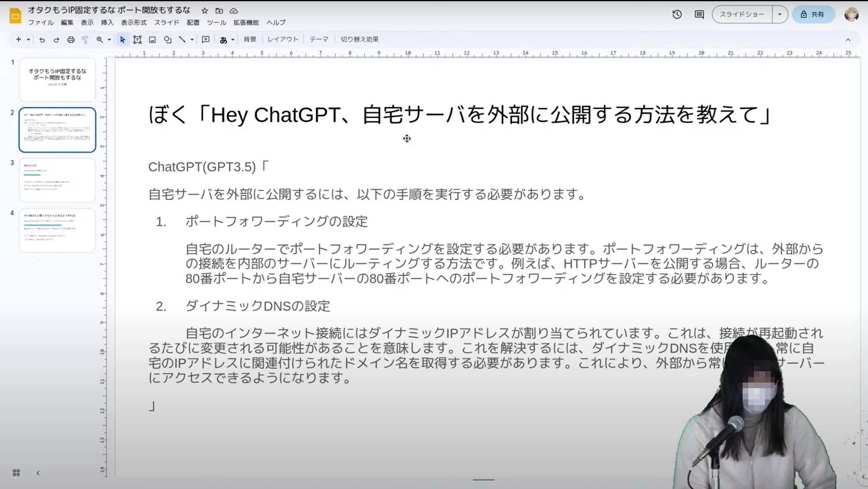The image size is (868, 489).
Task: Open the ヘルプ menu
Action: tap(276, 23)
